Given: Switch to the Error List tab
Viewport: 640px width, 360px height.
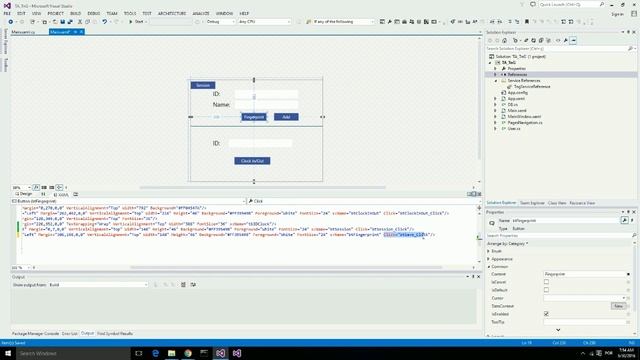Looking at the screenshot, I should [69, 333].
